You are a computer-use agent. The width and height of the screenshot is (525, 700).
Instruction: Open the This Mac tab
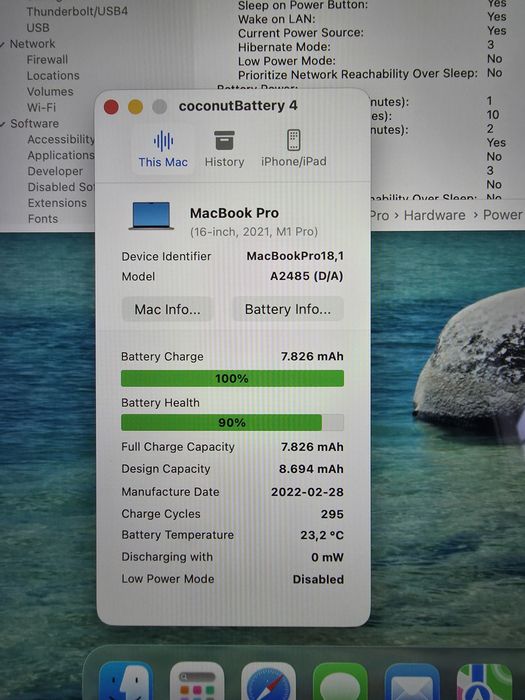[163, 149]
